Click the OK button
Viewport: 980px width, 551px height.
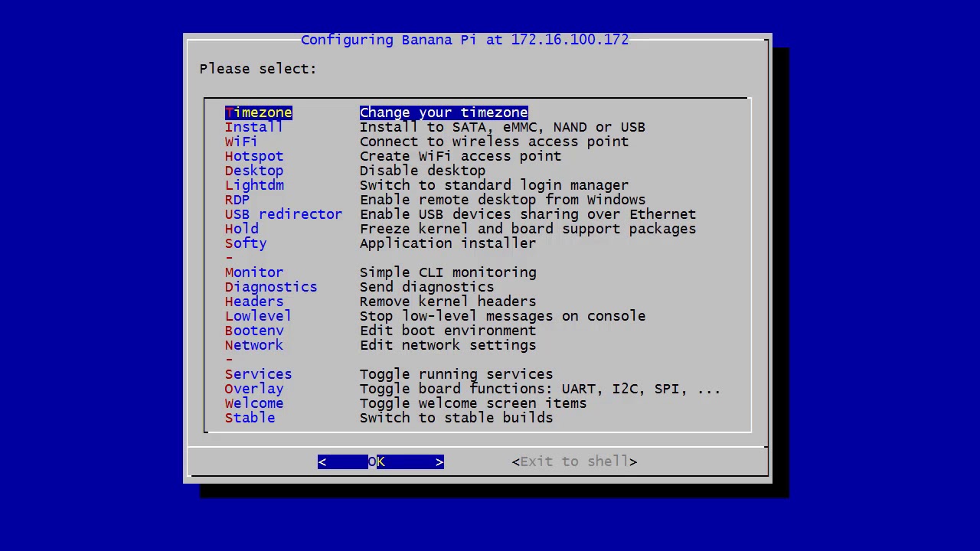coord(381,461)
